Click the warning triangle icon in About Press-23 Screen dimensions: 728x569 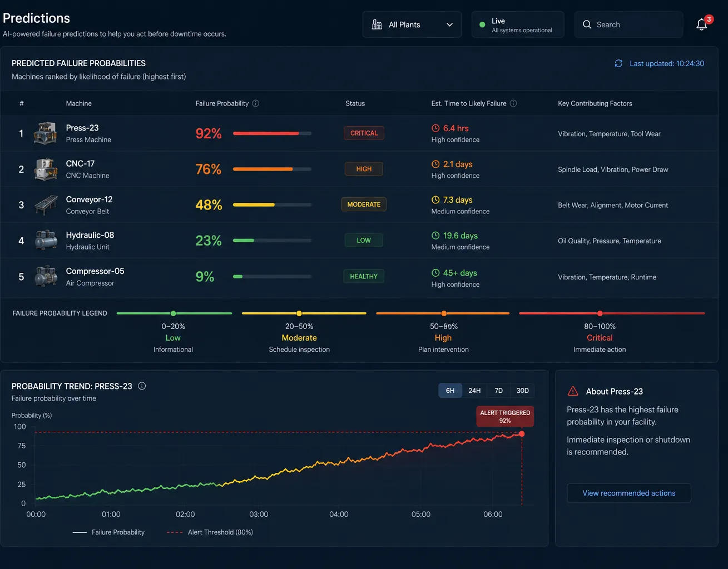(573, 391)
